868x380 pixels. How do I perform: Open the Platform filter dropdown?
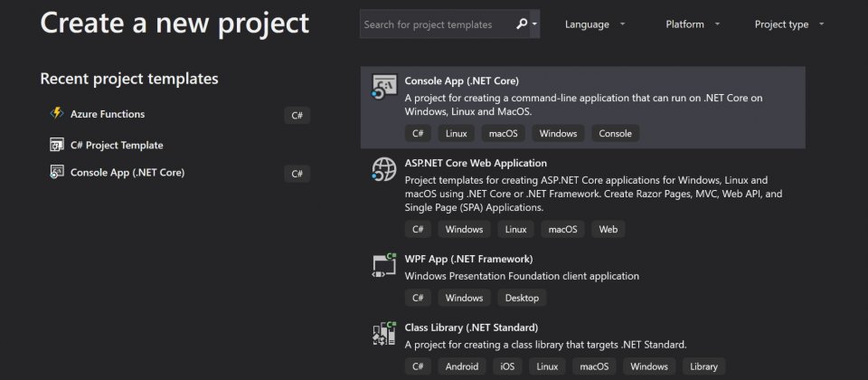tap(693, 24)
